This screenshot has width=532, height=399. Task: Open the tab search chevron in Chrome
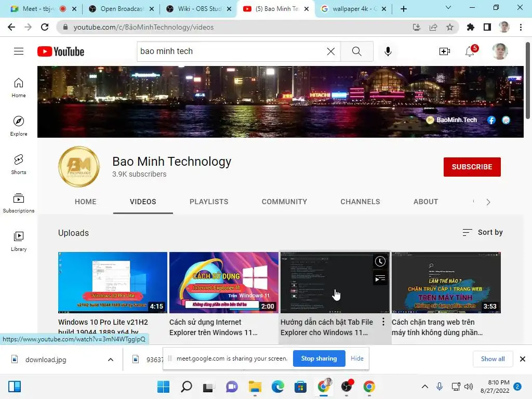click(448, 7)
